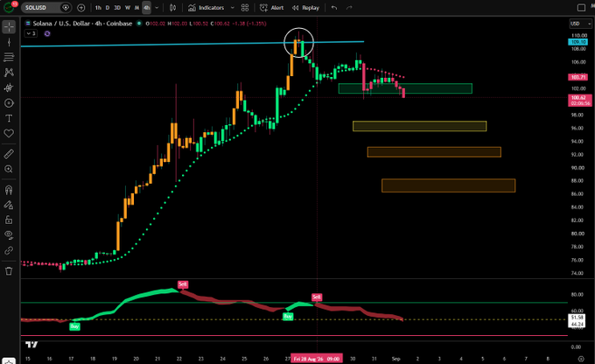595x364 pixels.
Task: Open the chart patterns tool
Action: coord(9,73)
